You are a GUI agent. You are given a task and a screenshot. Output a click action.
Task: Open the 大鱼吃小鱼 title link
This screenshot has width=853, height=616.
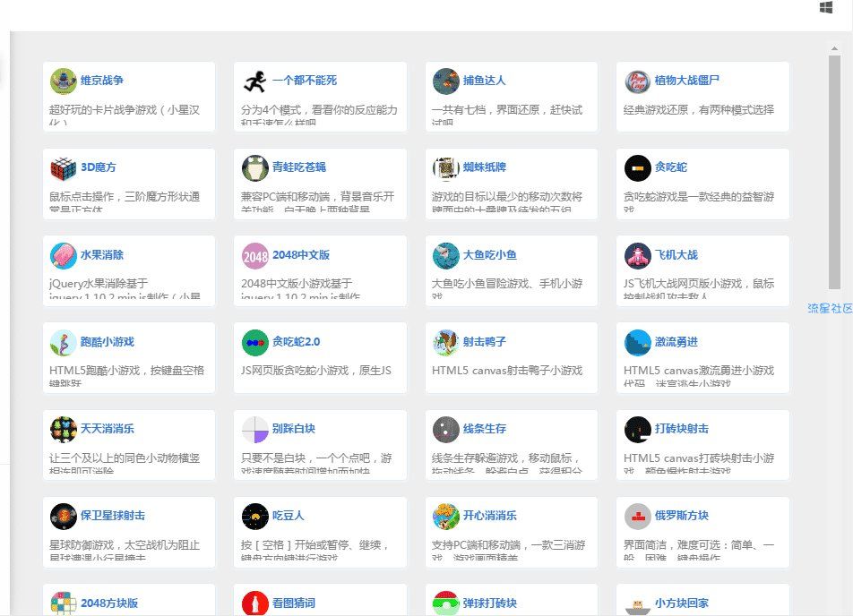(x=490, y=255)
